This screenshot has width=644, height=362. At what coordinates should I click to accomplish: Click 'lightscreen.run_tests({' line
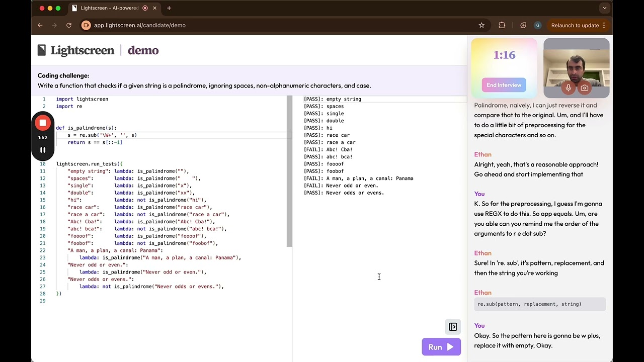click(89, 164)
